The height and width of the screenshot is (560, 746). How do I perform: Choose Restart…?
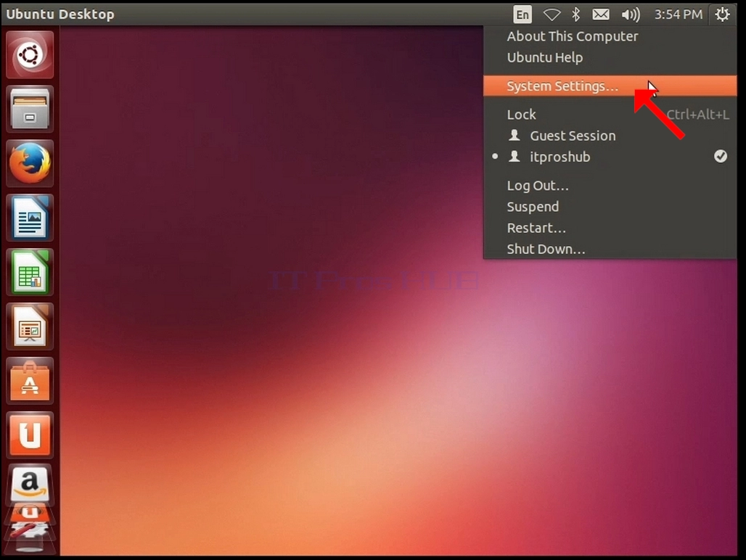(x=610, y=228)
